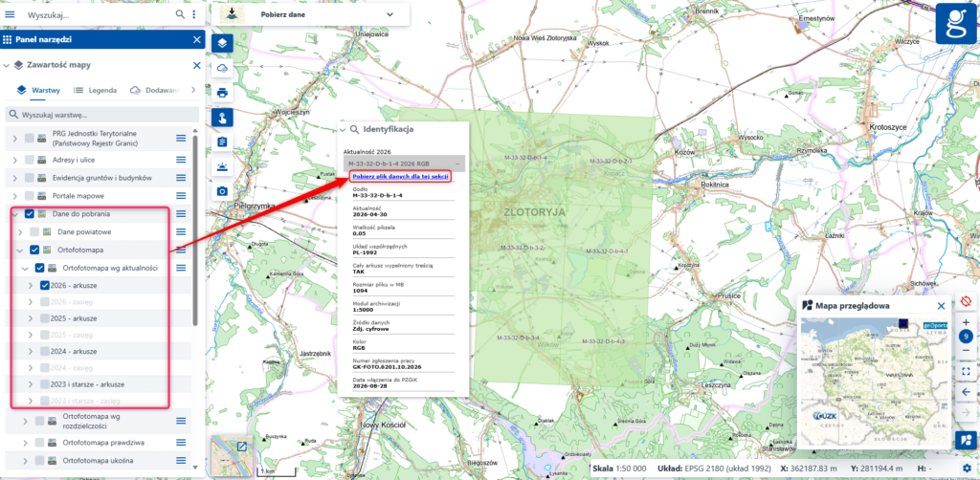This screenshot has width=980, height=480.
Task: Enable the Dane powiatowe checkbox
Action: (34, 231)
